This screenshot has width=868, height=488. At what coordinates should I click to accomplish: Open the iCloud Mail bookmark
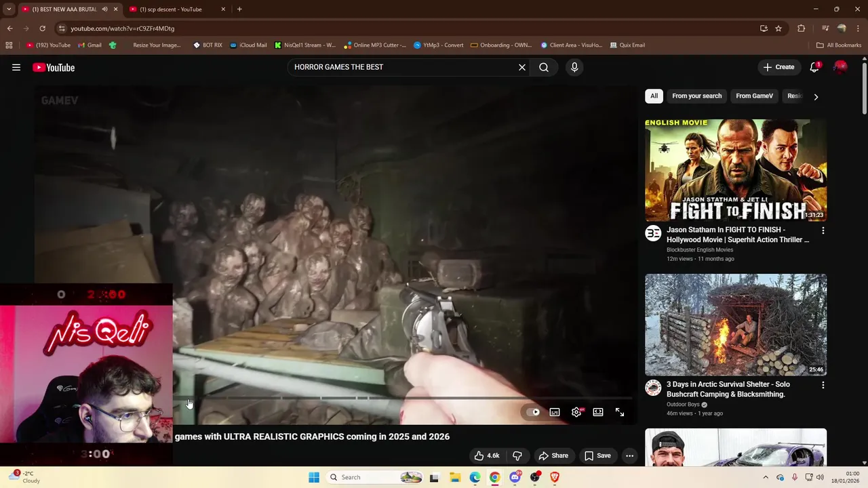(x=248, y=45)
